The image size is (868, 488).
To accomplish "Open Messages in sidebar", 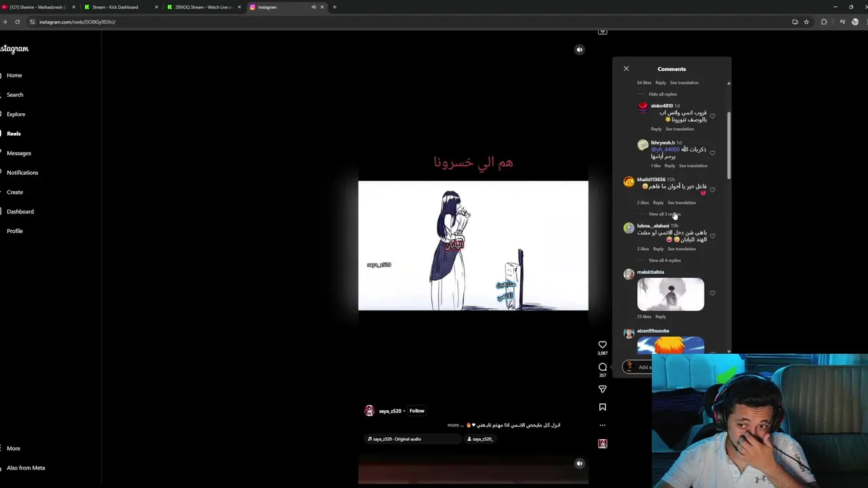I will pyautogui.click(x=18, y=153).
